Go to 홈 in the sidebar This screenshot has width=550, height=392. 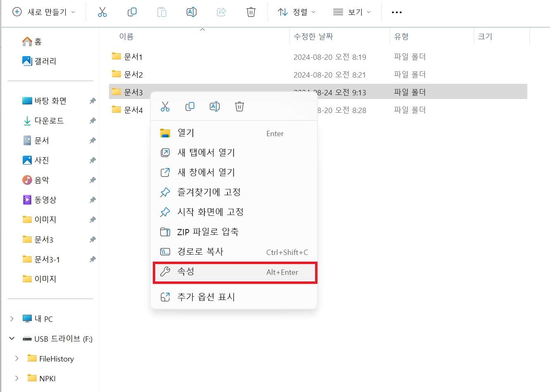[32, 41]
